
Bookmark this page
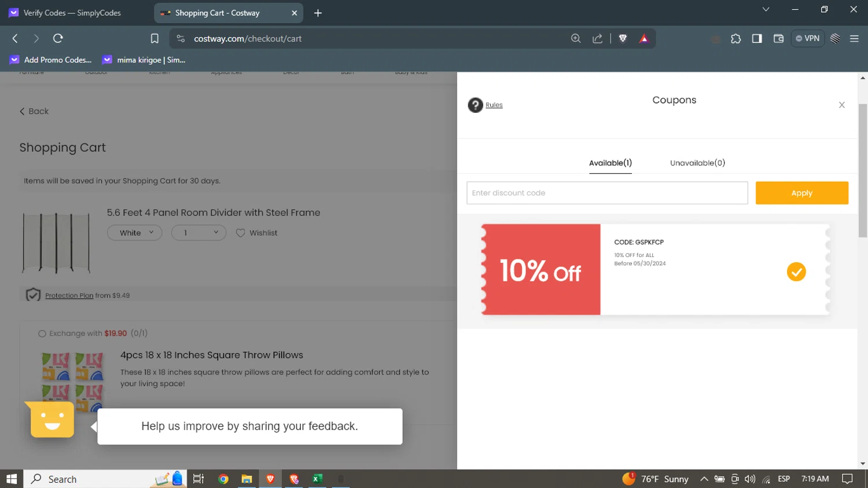(155, 38)
